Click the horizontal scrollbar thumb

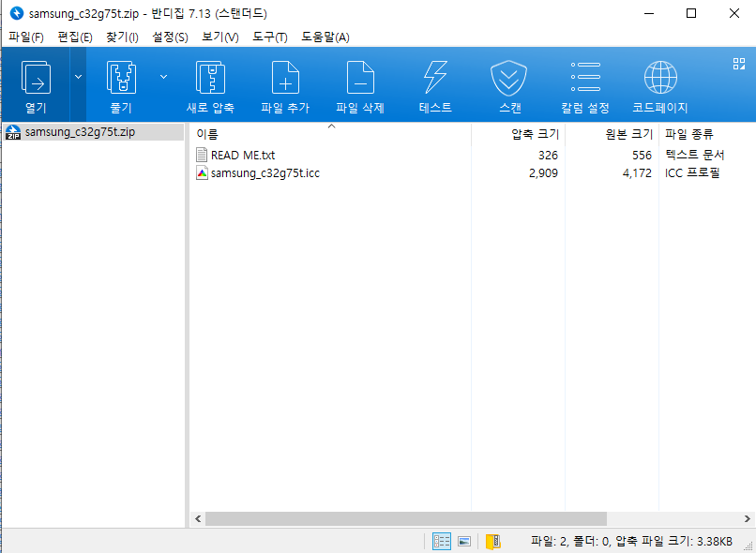[x=406, y=519]
